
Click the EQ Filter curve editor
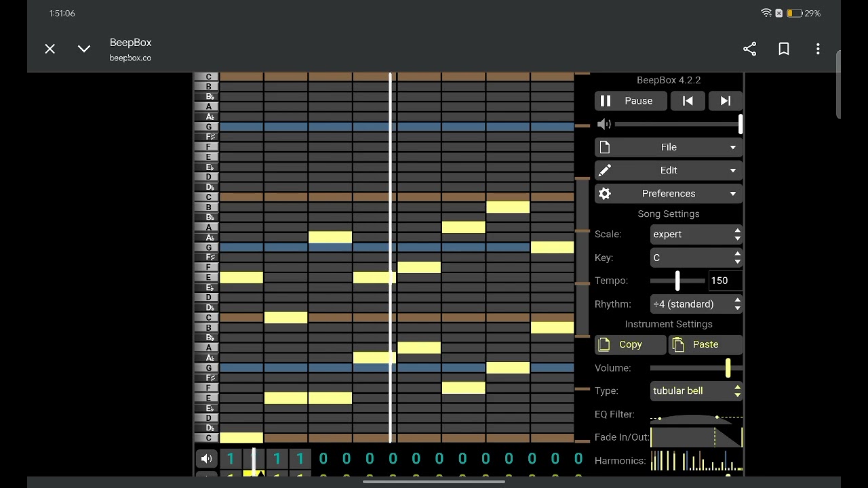pyautogui.click(x=696, y=414)
